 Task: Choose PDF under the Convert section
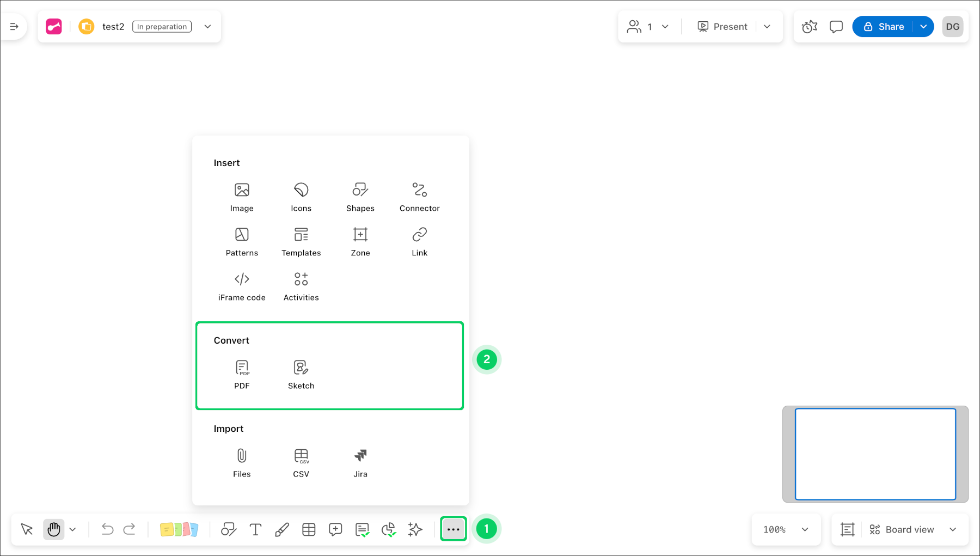(242, 374)
